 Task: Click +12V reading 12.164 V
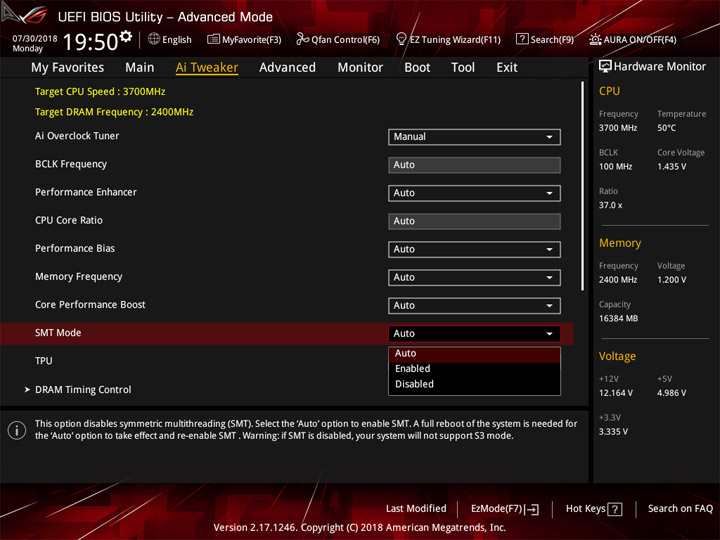tap(615, 393)
